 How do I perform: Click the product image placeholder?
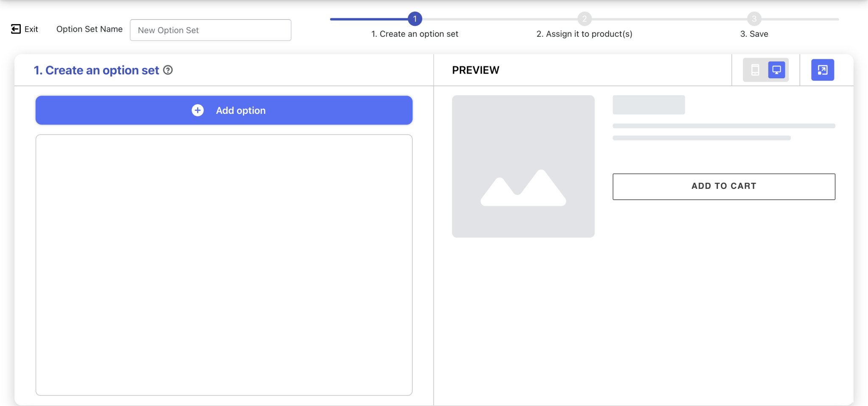point(523,166)
